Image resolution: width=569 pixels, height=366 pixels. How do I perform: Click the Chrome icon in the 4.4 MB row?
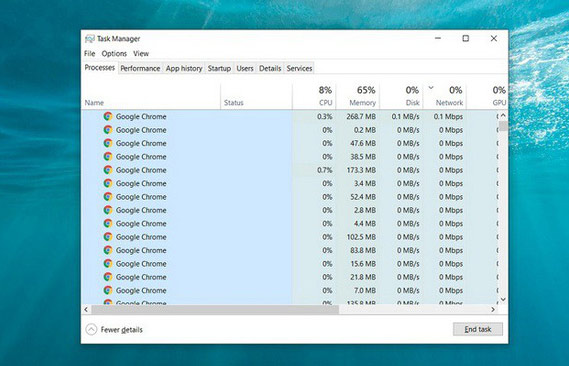(108, 223)
